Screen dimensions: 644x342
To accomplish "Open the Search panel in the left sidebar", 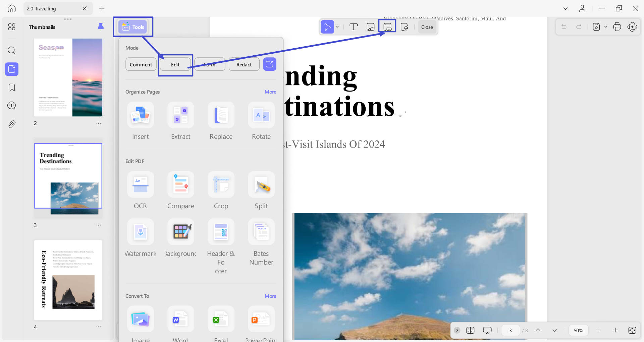I will [x=12, y=50].
